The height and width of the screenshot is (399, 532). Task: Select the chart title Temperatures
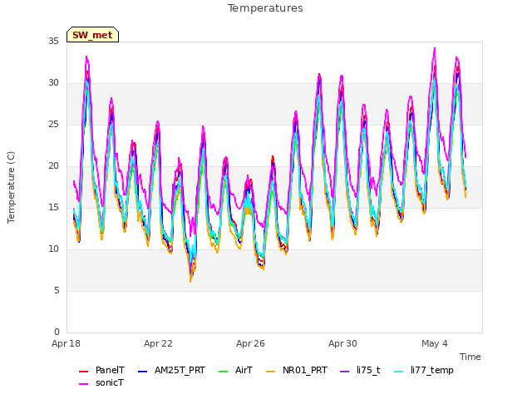(265, 8)
